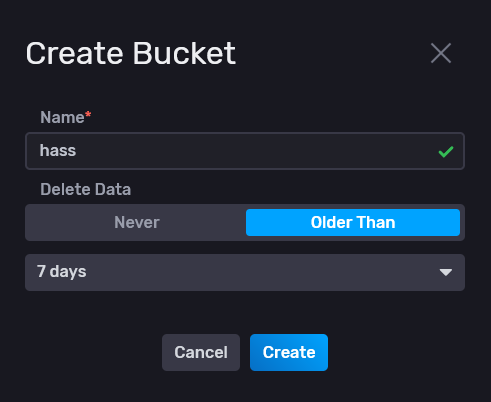Click middle of retention duration select box
The height and width of the screenshot is (402, 491).
(x=245, y=272)
